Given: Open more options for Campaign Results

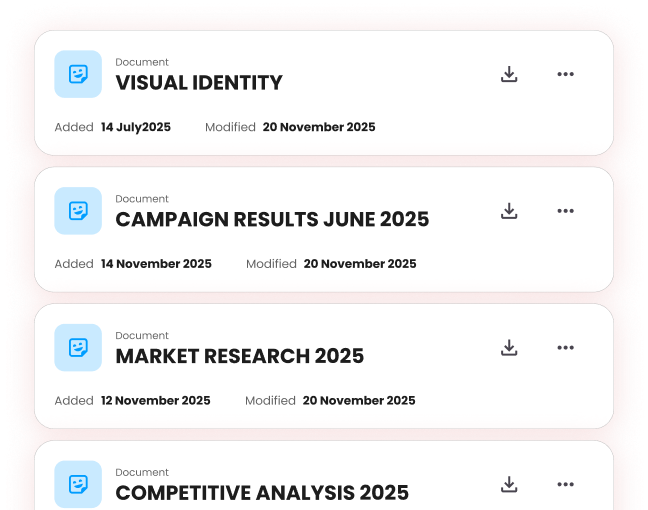Looking at the screenshot, I should (x=565, y=211).
